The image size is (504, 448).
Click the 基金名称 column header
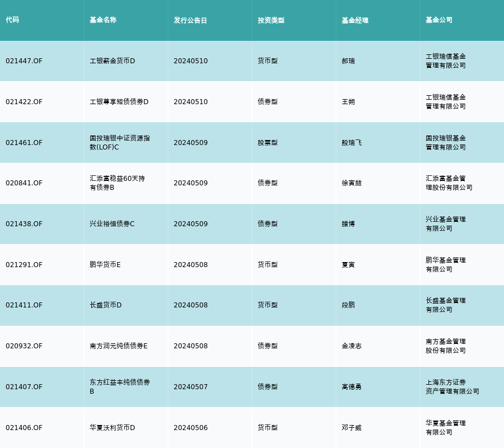tap(103, 20)
